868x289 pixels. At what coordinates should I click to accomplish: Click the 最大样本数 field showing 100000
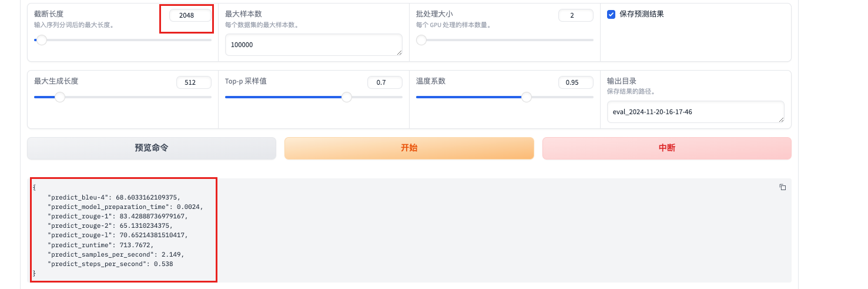[x=313, y=45]
